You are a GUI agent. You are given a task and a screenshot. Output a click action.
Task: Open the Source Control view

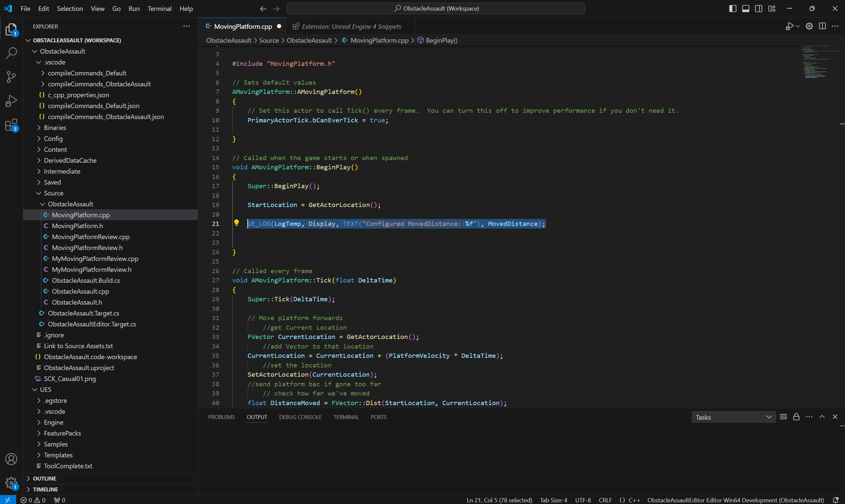(11, 77)
